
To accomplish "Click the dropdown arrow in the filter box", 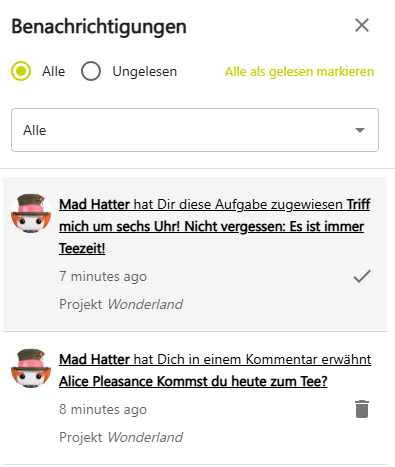I will [x=360, y=130].
